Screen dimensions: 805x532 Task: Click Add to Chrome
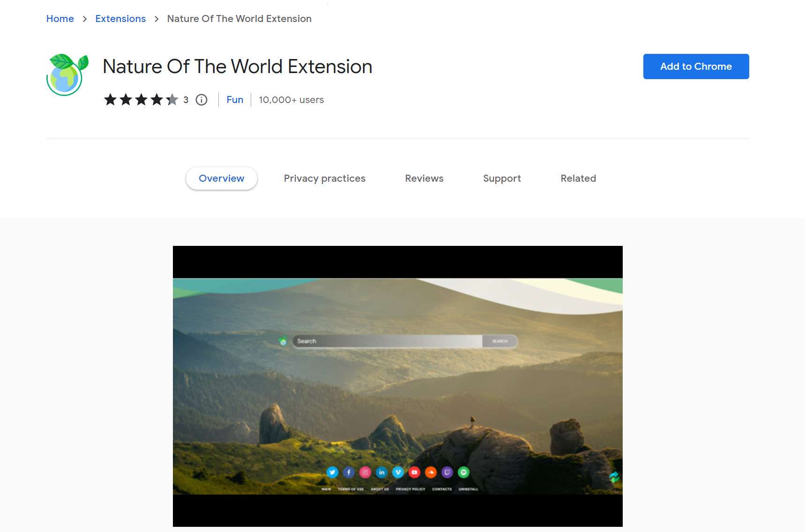[696, 66]
